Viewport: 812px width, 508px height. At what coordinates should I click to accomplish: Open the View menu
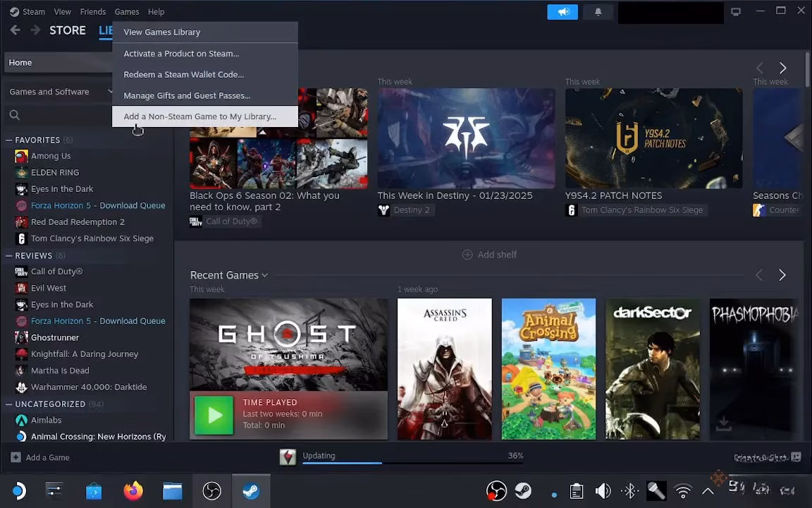(x=62, y=11)
